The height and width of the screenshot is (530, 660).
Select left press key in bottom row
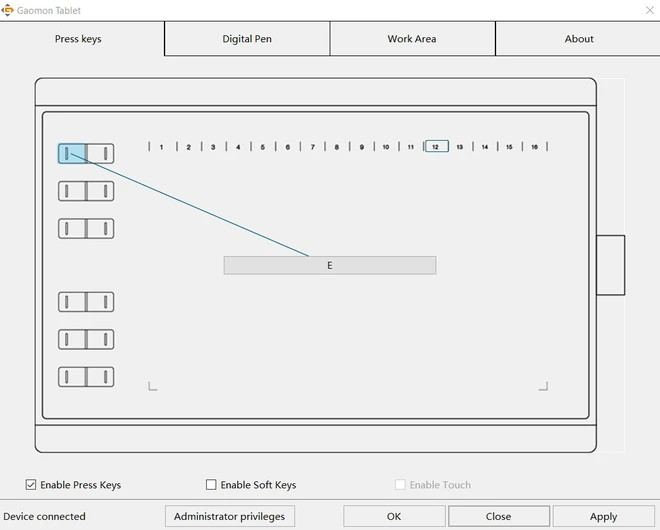(72, 377)
